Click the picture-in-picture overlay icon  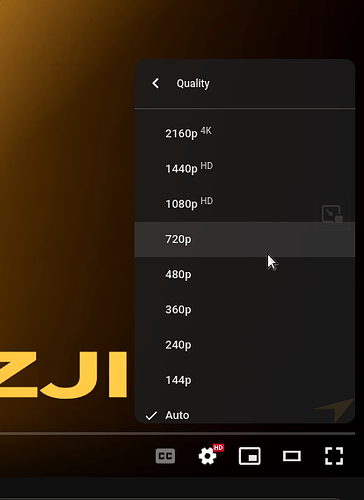pos(332,213)
